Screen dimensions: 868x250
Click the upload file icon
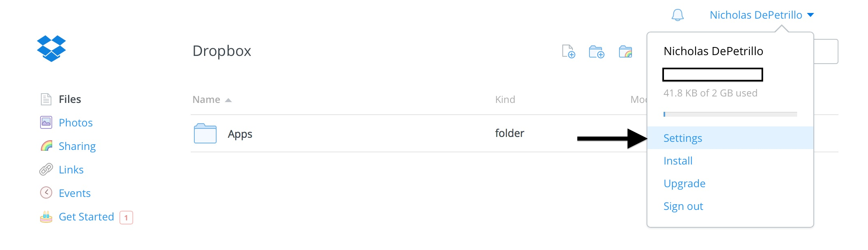[568, 52]
